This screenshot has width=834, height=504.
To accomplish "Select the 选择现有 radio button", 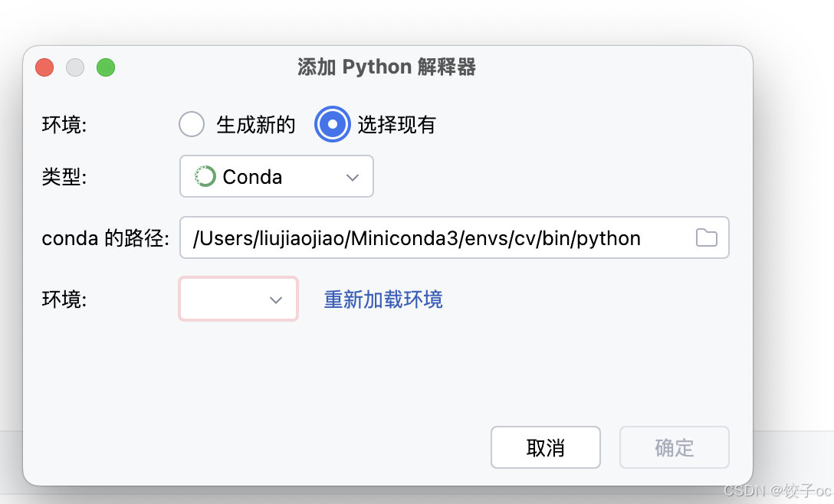I will [332, 124].
